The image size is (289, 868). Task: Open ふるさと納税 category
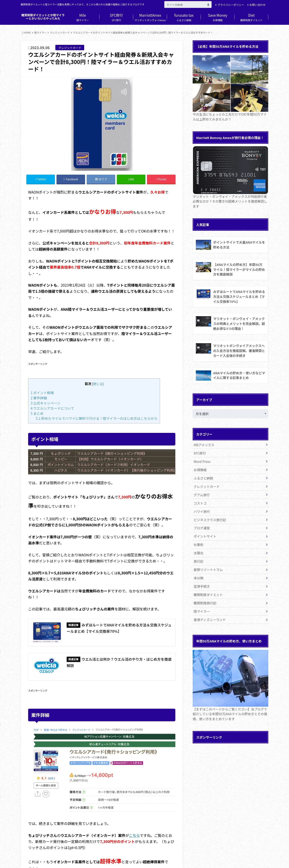(230, 478)
